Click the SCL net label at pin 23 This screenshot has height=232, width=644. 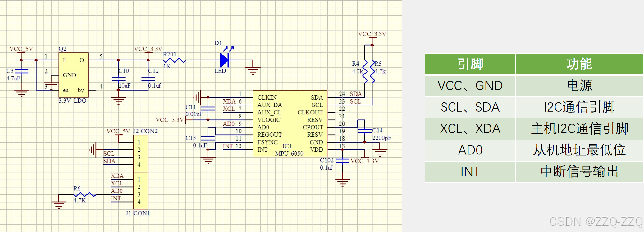tap(355, 101)
